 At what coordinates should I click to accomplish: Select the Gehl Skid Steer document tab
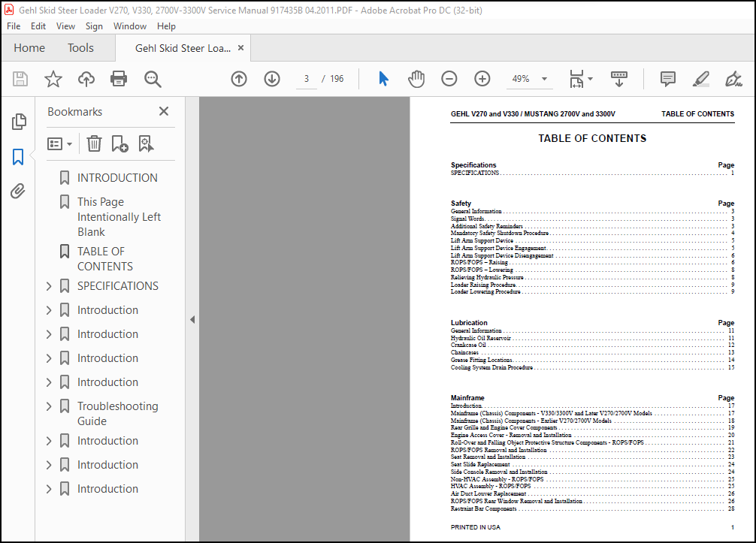coord(183,48)
